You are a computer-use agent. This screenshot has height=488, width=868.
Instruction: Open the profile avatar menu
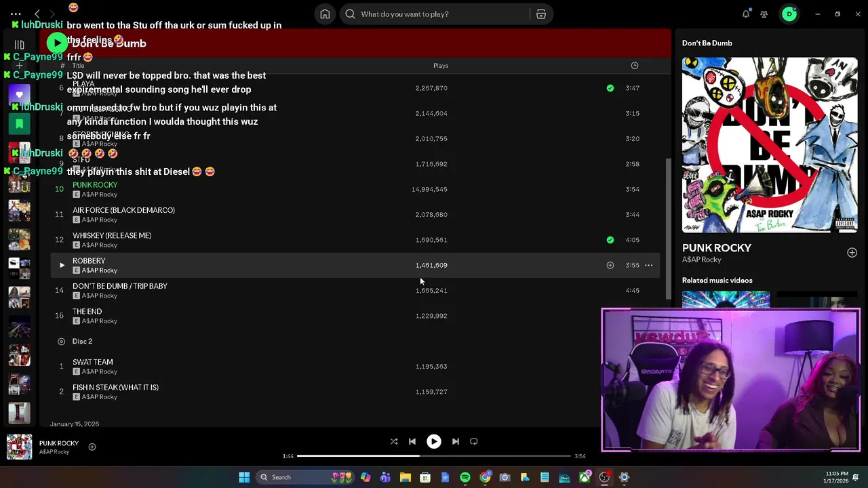click(789, 14)
